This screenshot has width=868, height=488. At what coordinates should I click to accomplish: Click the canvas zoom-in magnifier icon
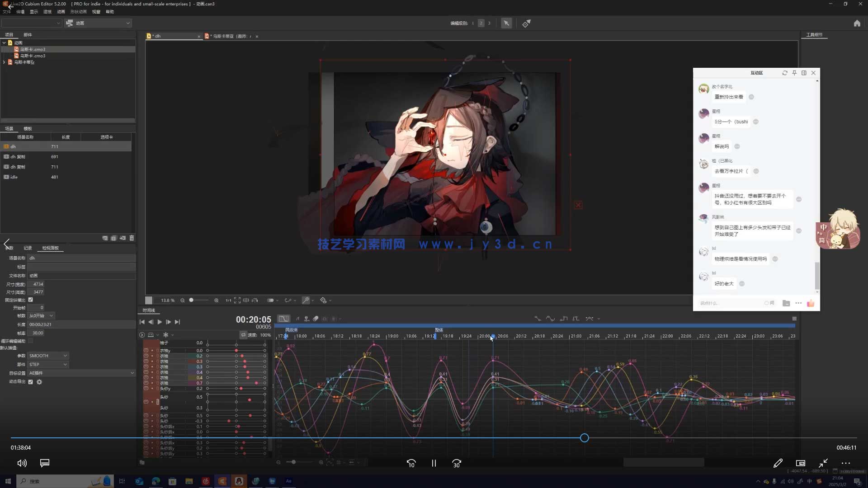click(216, 300)
